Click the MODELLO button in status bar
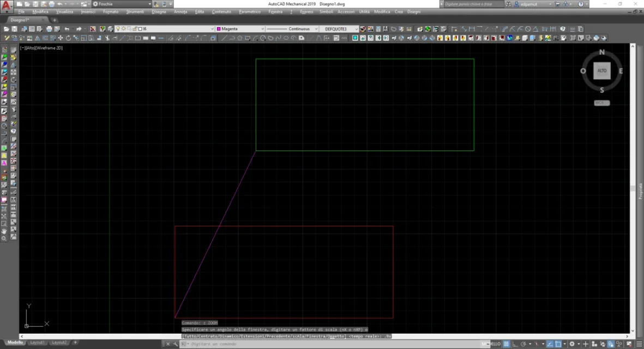This screenshot has width=644, height=349. click(492, 344)
